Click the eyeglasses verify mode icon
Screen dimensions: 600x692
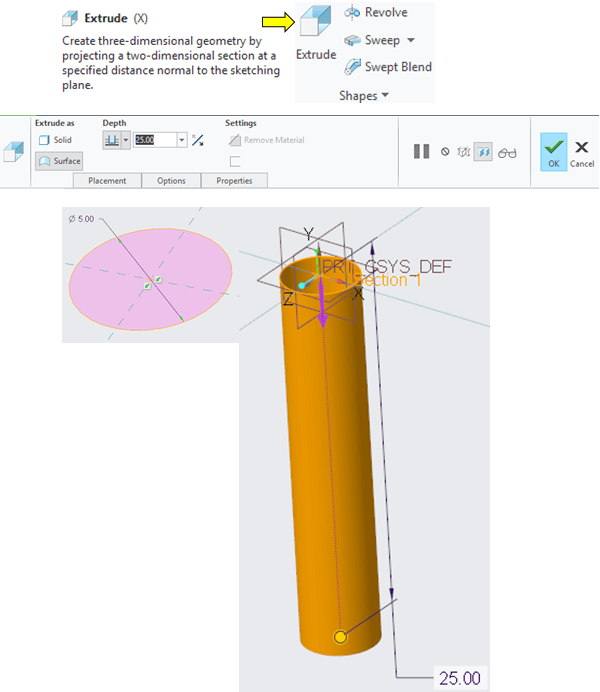[x=508, y=152]
